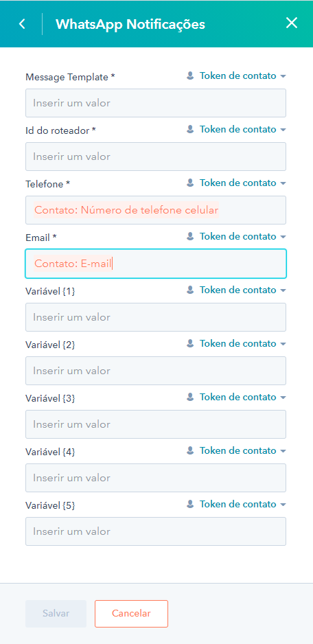Click the contact icon beside Variável {1}
313x644 pixels.
(190, 290)
